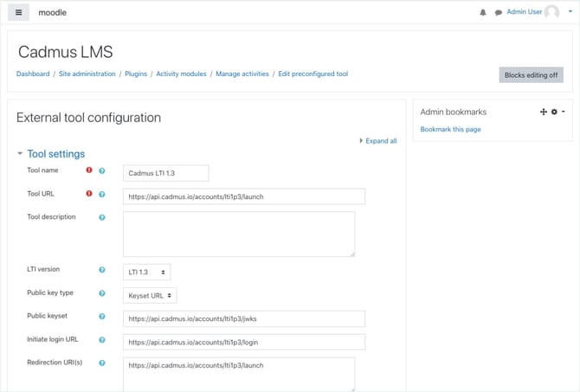Click inside the Tool description textarea
Screen dimensions: 580x392
click(239, 235)
